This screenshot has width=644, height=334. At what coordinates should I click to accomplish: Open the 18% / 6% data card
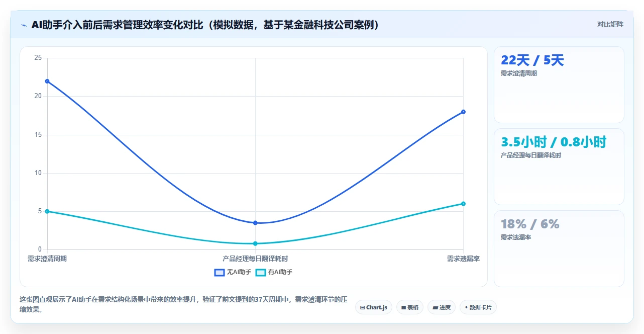pos(559,248)
